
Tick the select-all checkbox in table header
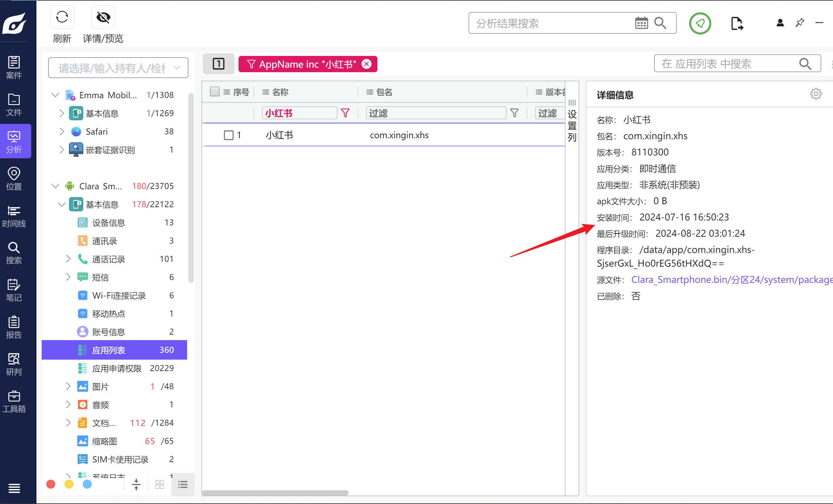[214, 92]
